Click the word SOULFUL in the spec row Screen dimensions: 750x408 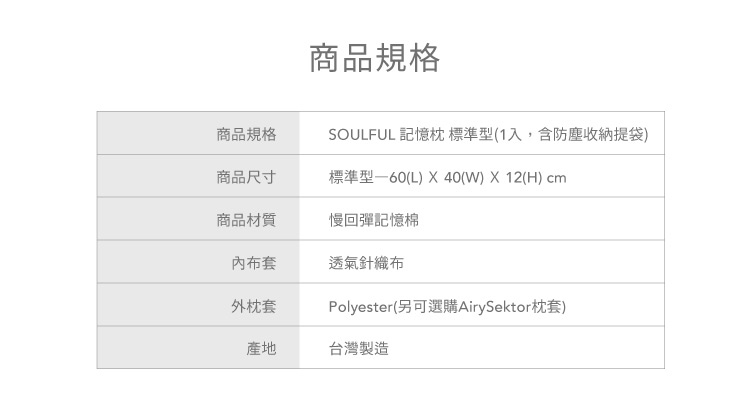point(361,135)
